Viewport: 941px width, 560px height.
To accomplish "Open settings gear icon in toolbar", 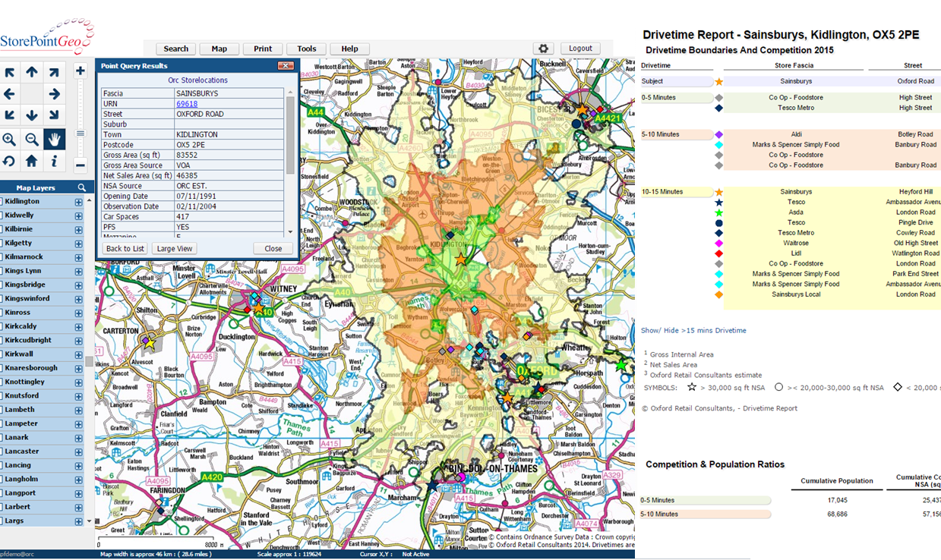I will pyautogui.click(x=543, y=49).
